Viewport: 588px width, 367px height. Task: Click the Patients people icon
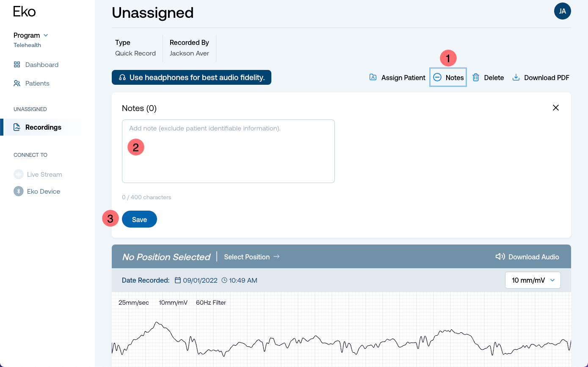point(17,83)
